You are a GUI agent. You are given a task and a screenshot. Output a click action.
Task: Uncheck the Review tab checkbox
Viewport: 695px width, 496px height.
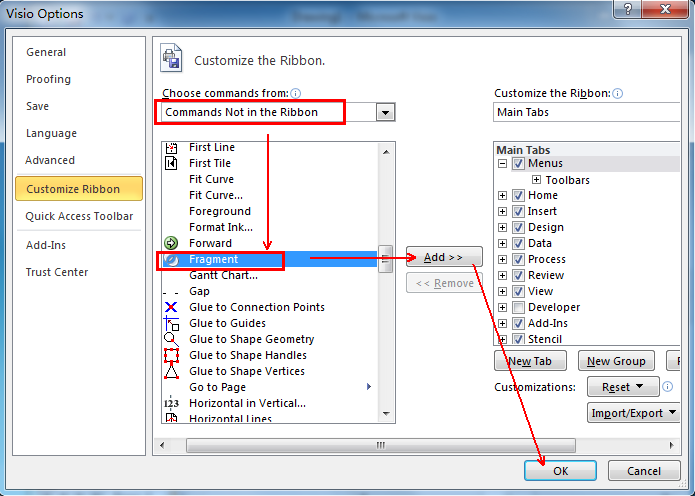pyautogui.click(x=518, y=275)
